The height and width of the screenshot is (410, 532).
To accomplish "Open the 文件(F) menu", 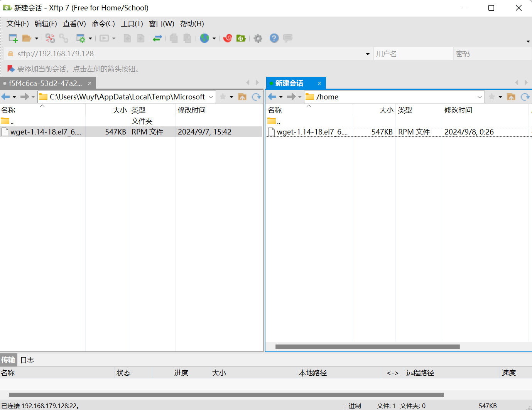I will tap(18, 24).
